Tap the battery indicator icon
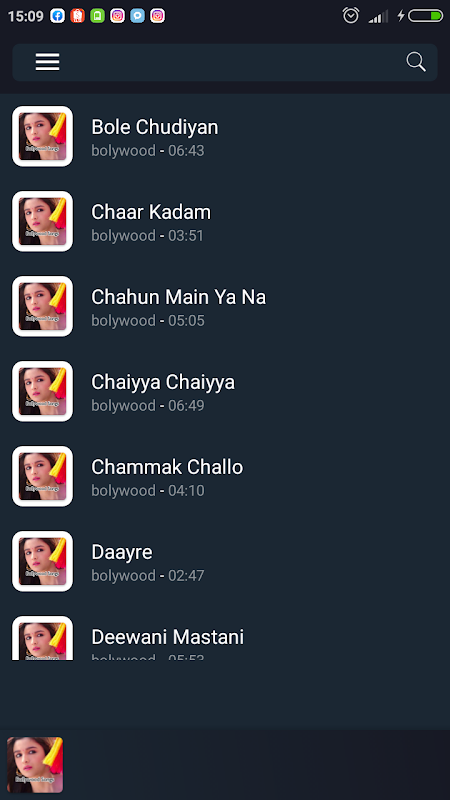This screenshot has width=450, height=800. click(425, 16)
